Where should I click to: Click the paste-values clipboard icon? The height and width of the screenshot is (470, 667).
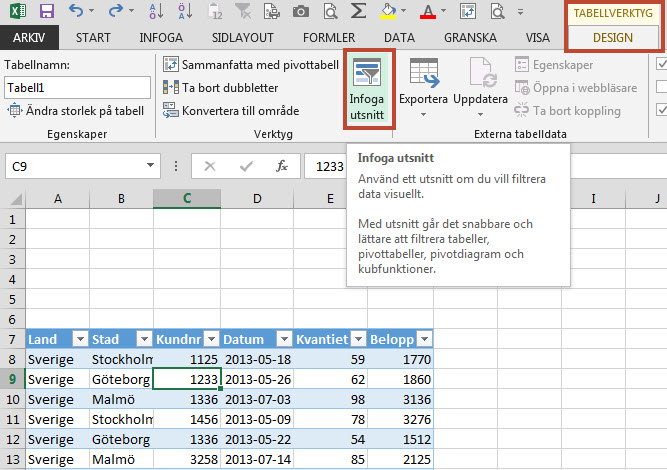(x=216, y=11)
